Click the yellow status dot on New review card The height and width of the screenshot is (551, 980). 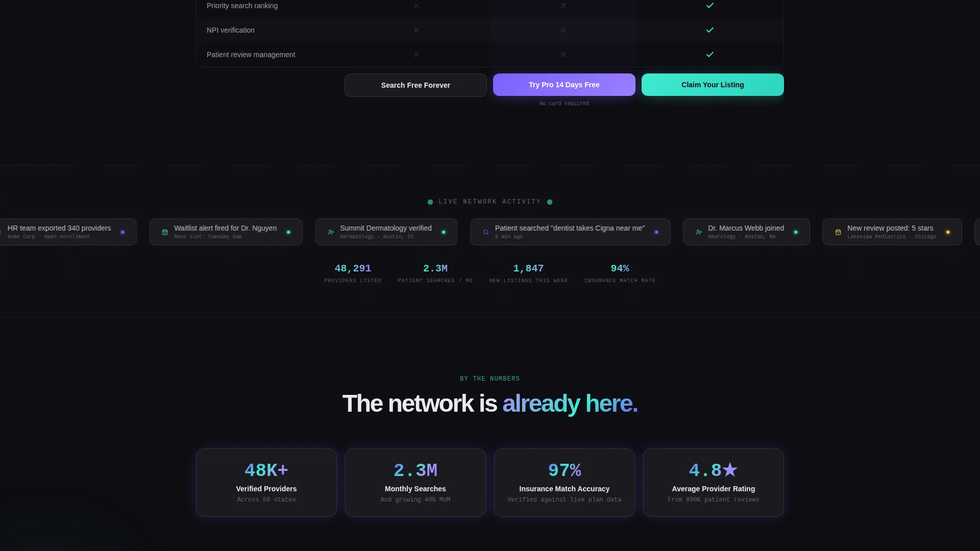tap(948, 232)
